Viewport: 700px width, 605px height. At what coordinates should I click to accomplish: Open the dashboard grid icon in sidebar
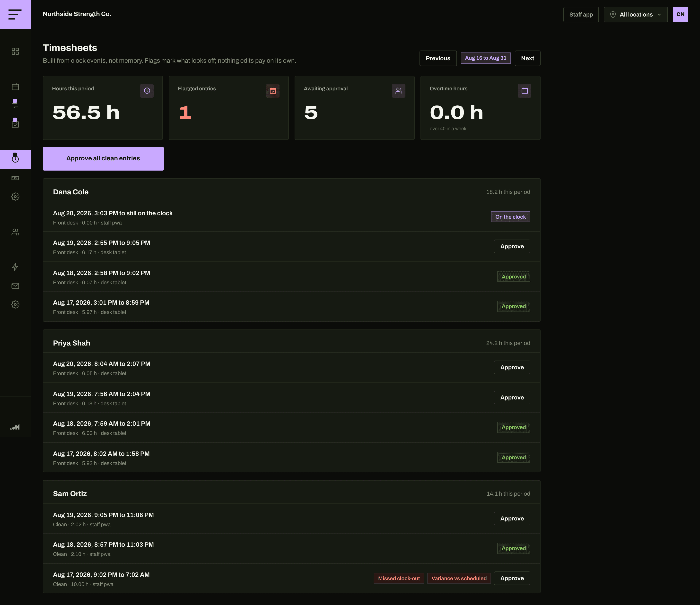(15, 51)
